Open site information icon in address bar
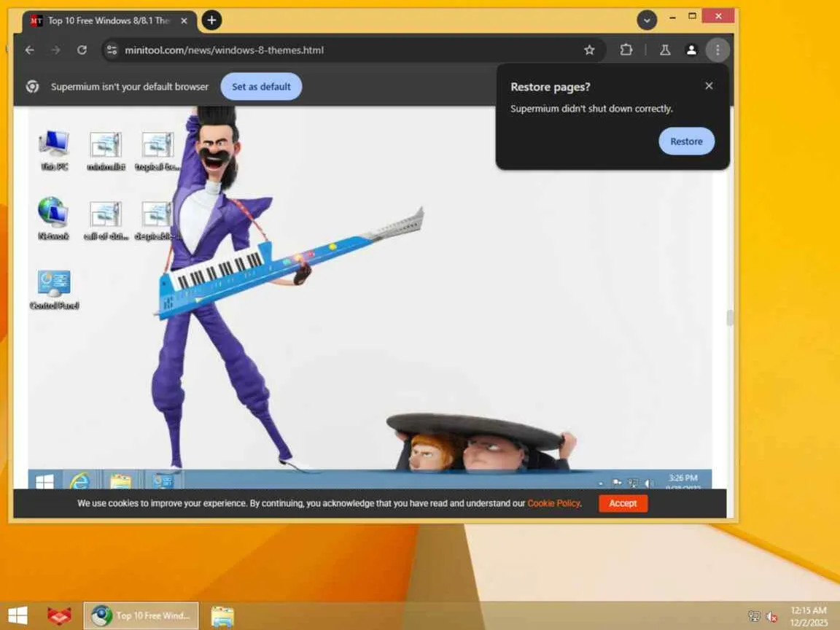The image size is (840, 630). pyautogui.click(x=112, y=50)
